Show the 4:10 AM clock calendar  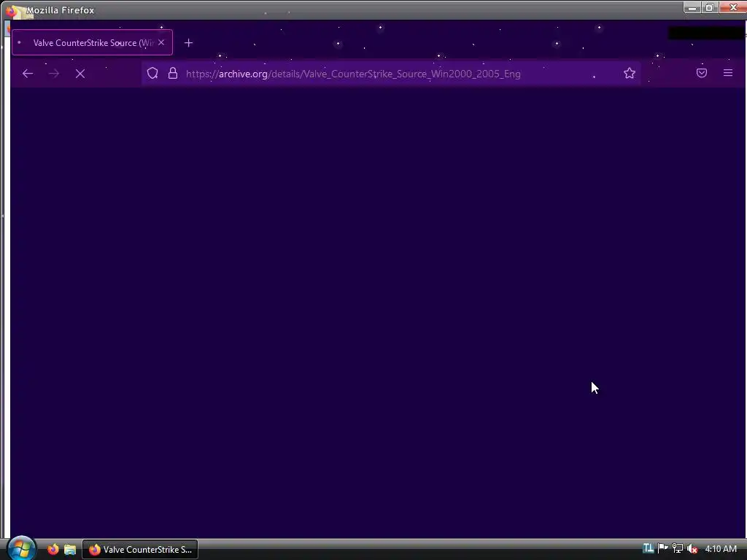(x=721, y=549)
